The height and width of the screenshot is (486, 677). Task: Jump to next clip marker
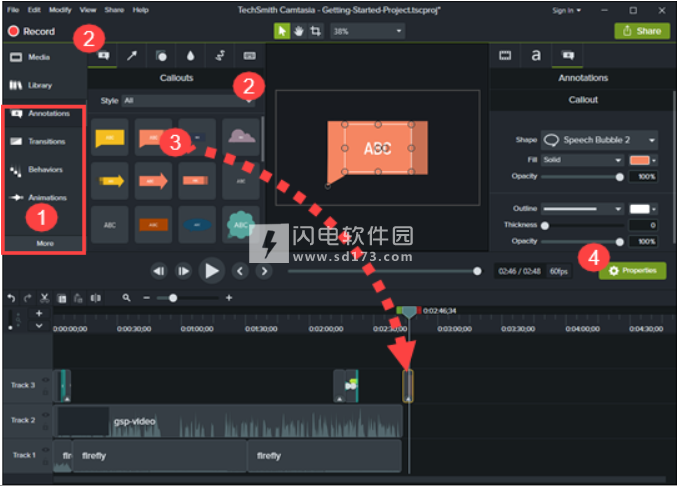pyautogui.click(x=264, y=271)
